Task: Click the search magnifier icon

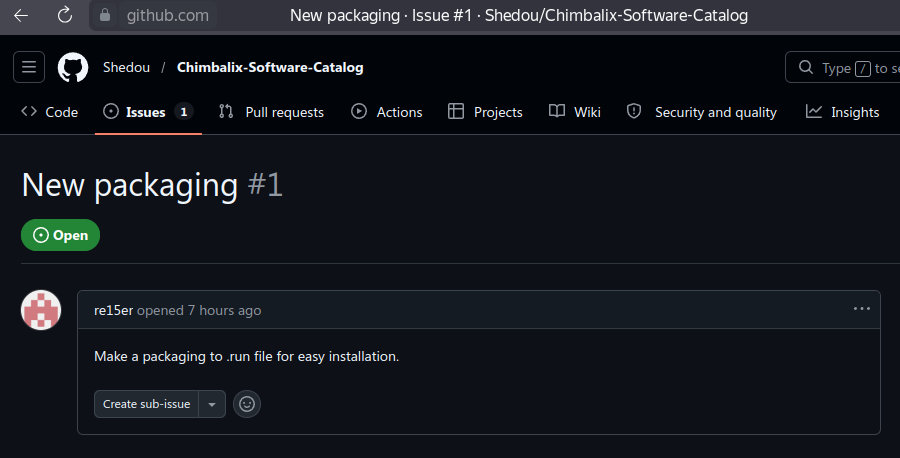Action: click(806, 67)
